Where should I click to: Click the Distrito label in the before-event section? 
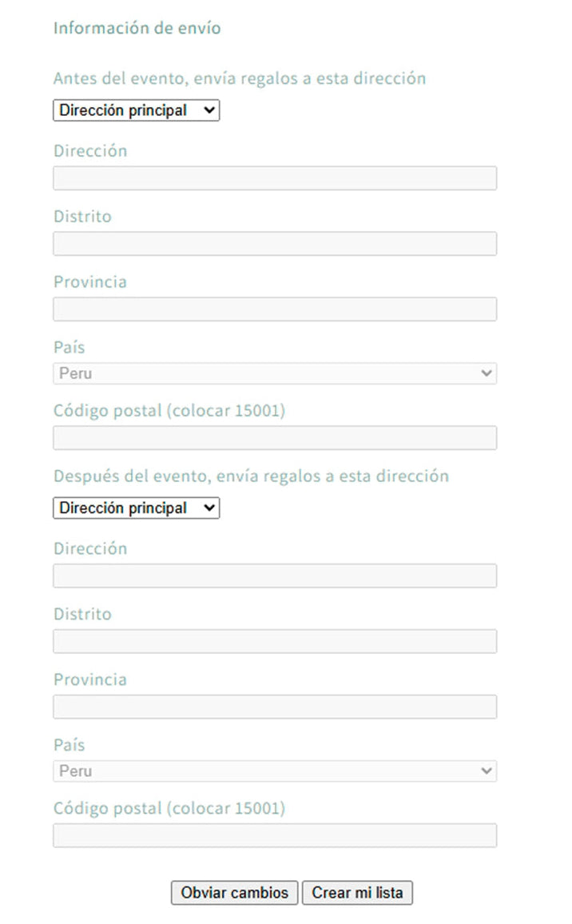tap(82, 217)
